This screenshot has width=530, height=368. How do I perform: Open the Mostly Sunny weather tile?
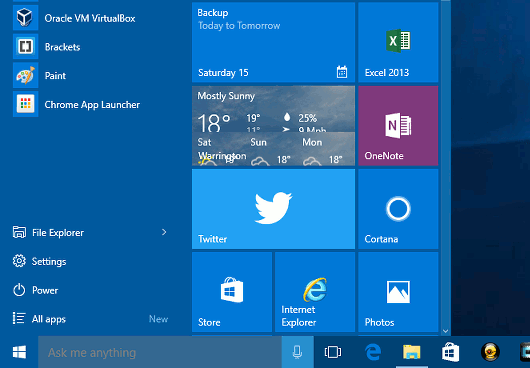point(273,126)
